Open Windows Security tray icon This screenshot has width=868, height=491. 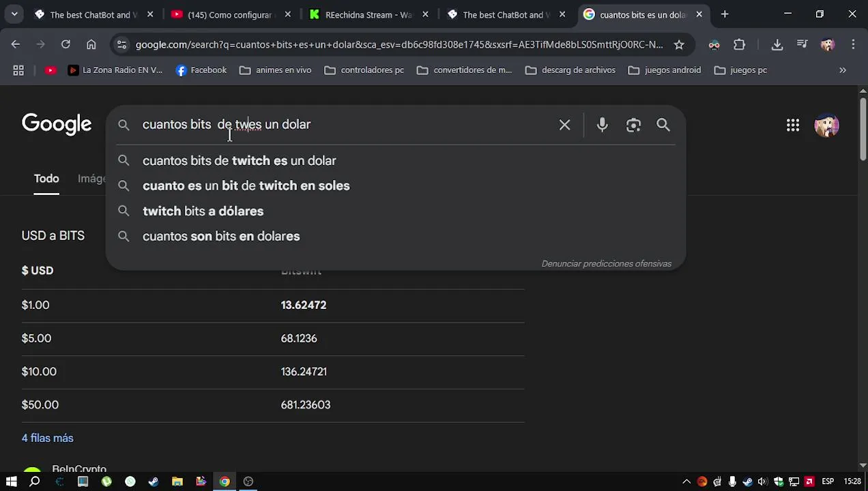point(779,482)
